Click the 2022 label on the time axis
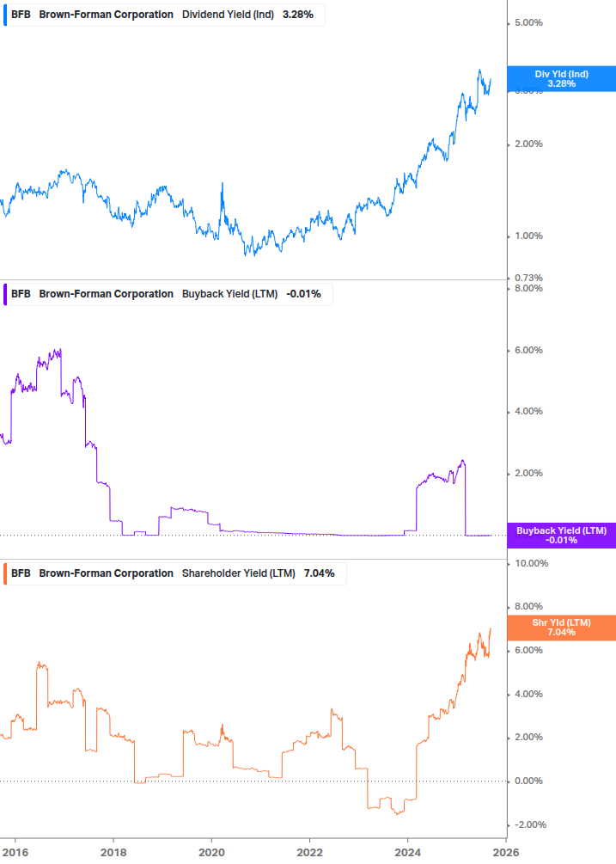Screen dimensions: 616x864 (309, 853)
